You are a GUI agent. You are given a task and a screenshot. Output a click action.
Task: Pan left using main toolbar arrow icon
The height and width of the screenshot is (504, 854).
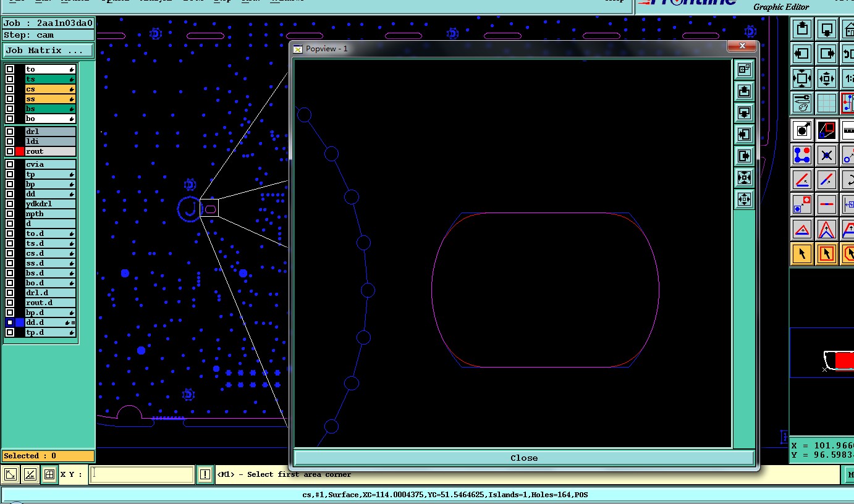point(802,54)
